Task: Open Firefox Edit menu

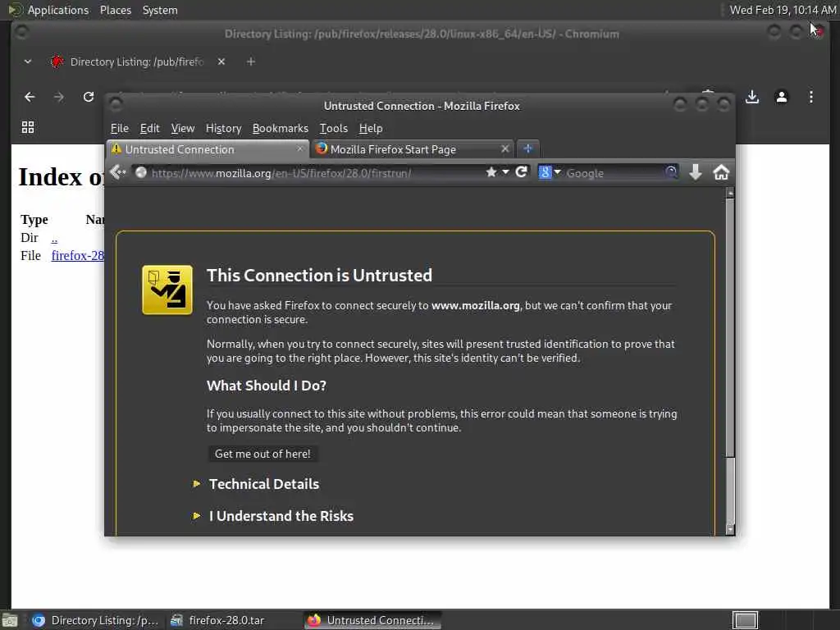Action: pyautogui.click(x=149, y=129)
